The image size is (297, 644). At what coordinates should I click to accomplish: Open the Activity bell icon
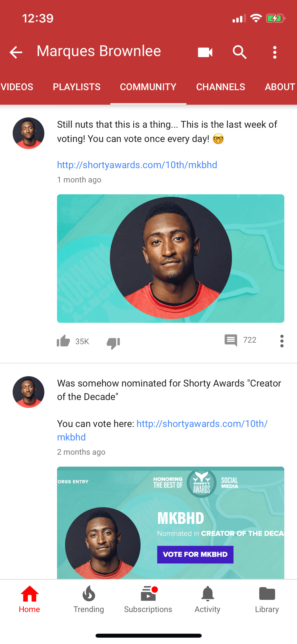[x=208, y=594]
